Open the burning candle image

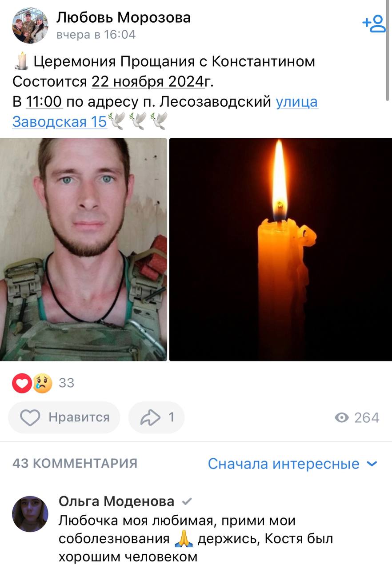coord(280,249)
